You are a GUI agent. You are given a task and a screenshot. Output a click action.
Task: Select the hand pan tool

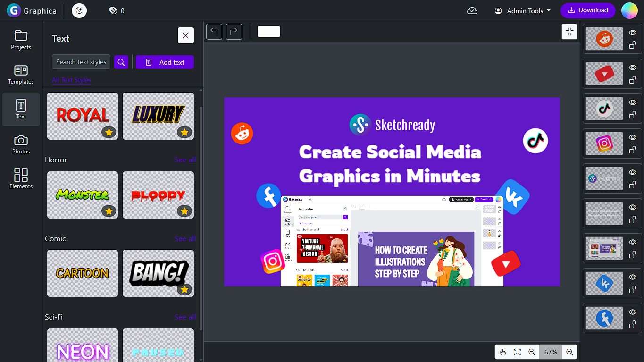(503, 352)
